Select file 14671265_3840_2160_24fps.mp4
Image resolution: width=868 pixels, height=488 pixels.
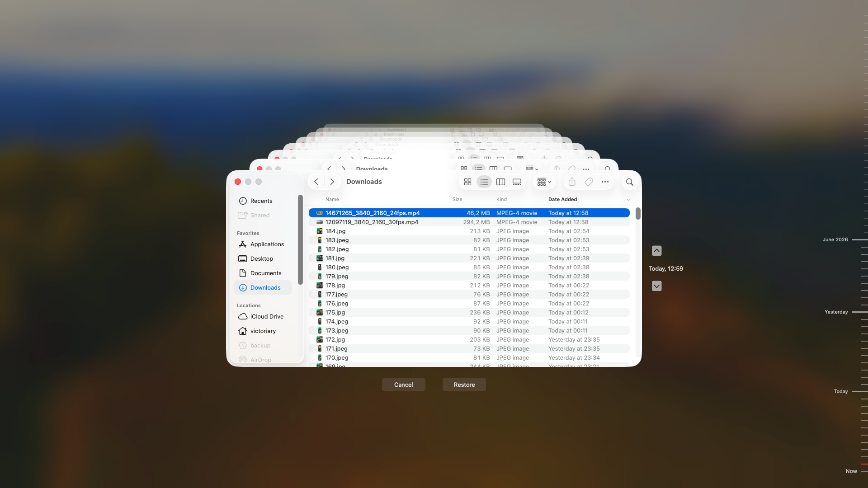tap(469, 213)
